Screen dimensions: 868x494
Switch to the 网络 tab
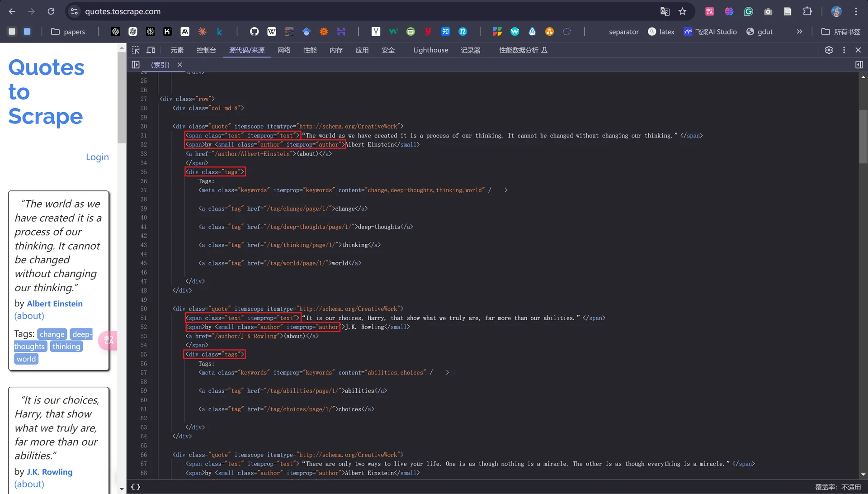[284, 50]
